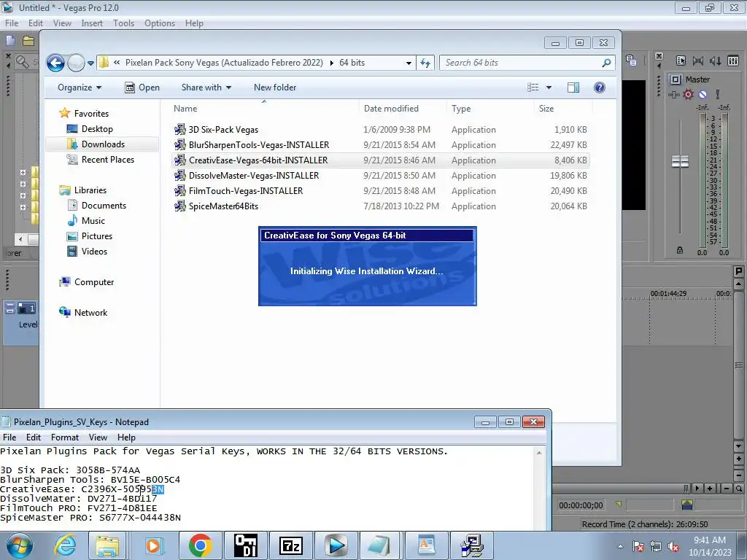Click timeline vertical scrollbar thumb
The height and width of the screenshot is (560, 747).
coord(739,365)
